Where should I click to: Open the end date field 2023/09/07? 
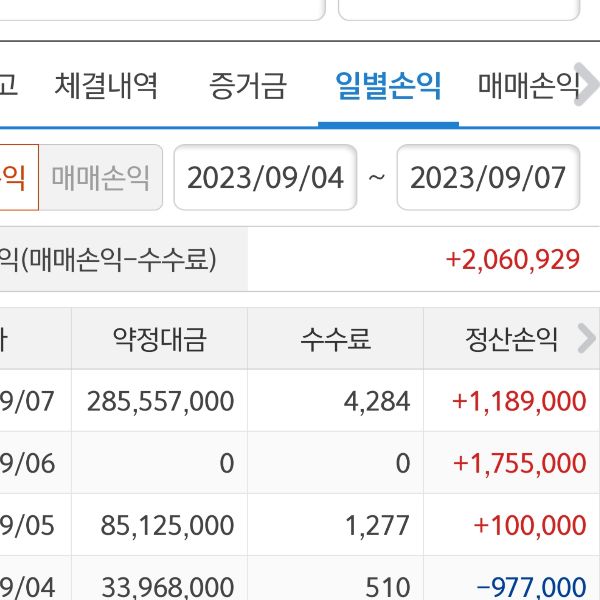(x=488, y=178)
